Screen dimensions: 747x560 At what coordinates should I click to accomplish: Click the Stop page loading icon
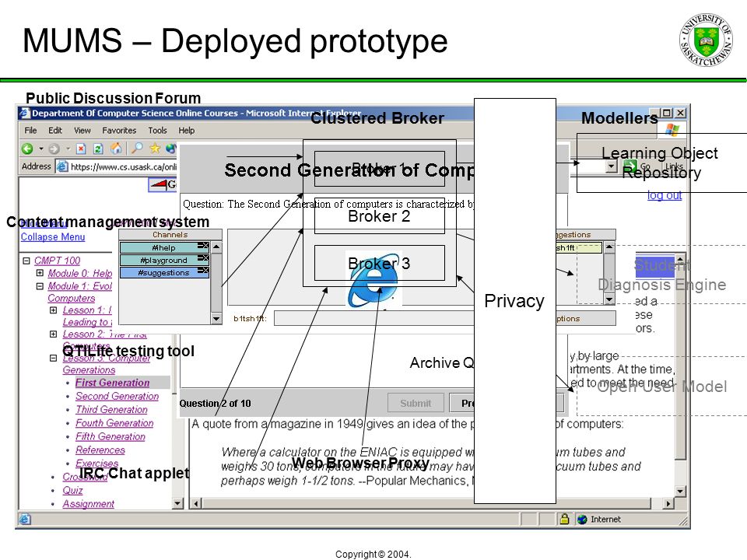pos(81,149)
